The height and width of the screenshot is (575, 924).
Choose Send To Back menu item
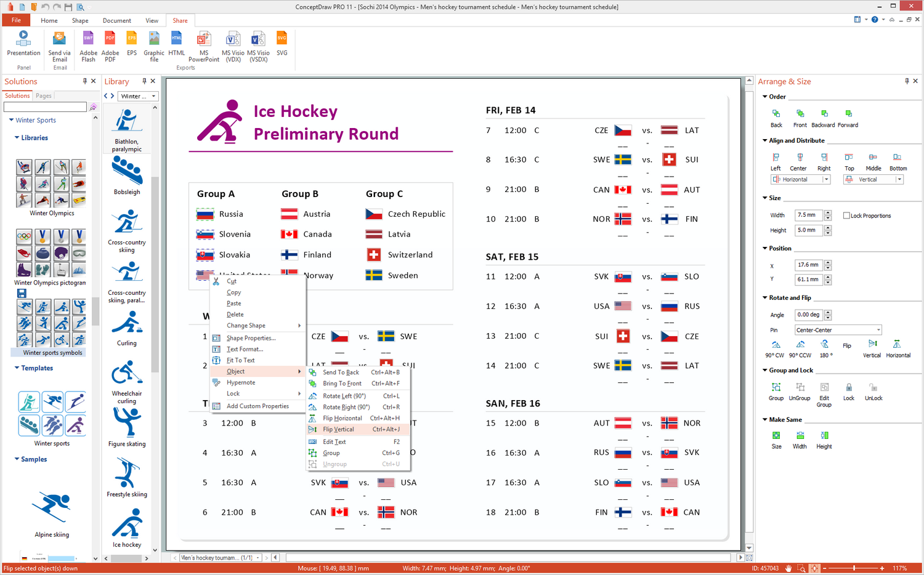tap(357, 372)
